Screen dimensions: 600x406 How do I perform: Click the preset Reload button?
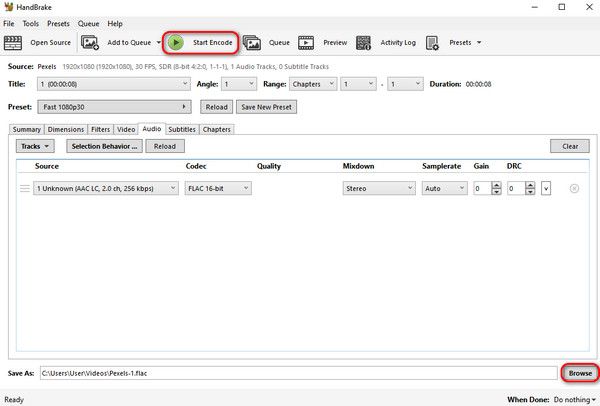(217, 107)
